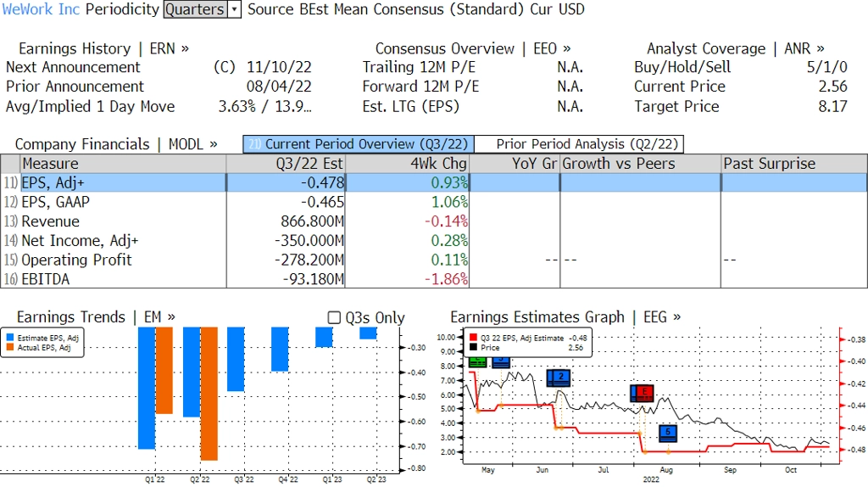Select row 15 Operating Profit
868x487 pixels.
pos(434,260)
